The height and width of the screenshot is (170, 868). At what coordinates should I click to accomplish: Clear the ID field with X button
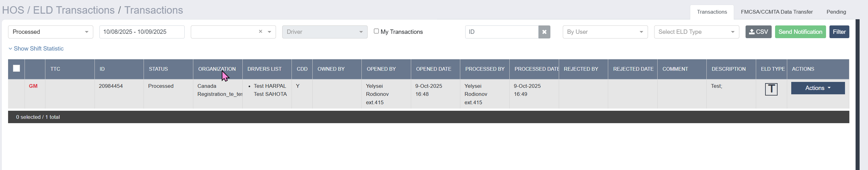pyautogui.click(x=544, y=32)
